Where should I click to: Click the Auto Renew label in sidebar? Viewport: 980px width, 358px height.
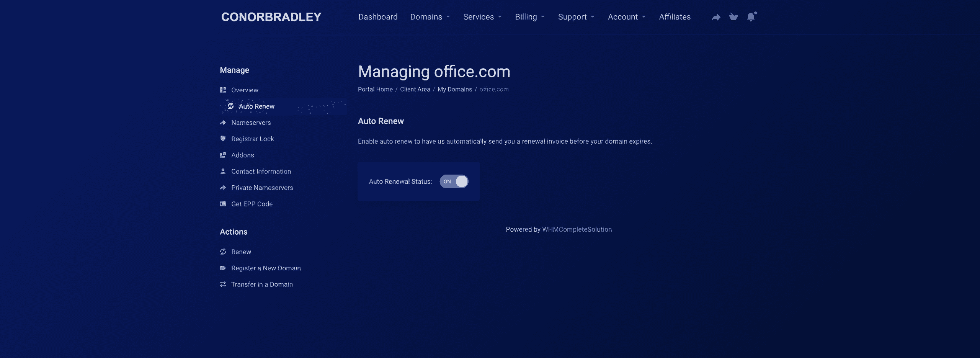(x=256, y=106)
